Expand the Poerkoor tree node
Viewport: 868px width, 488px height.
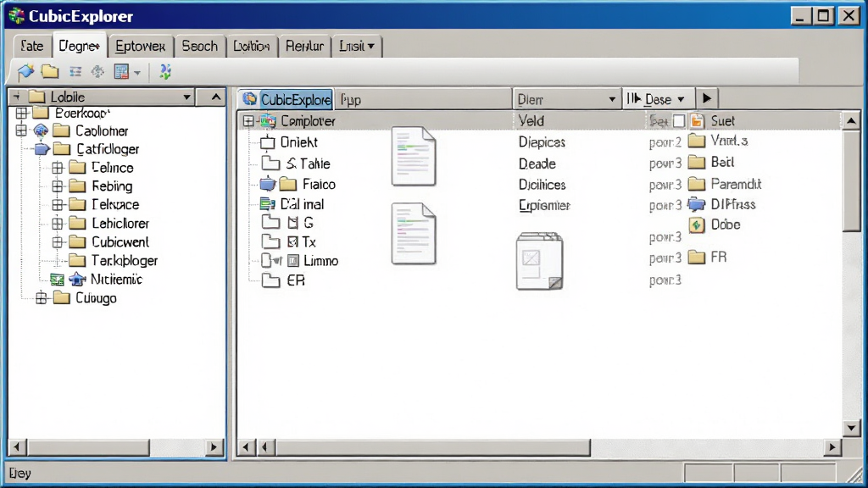tap(21, 113)
